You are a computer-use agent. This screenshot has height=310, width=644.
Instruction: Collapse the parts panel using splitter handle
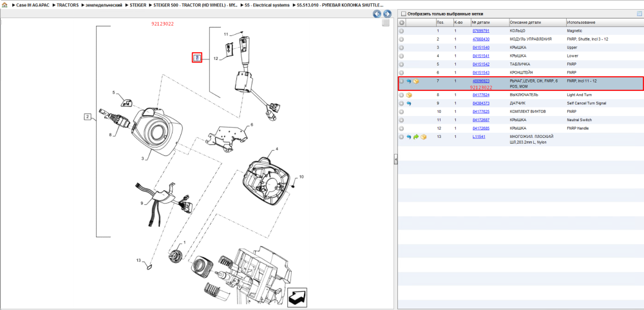(396, 159)
